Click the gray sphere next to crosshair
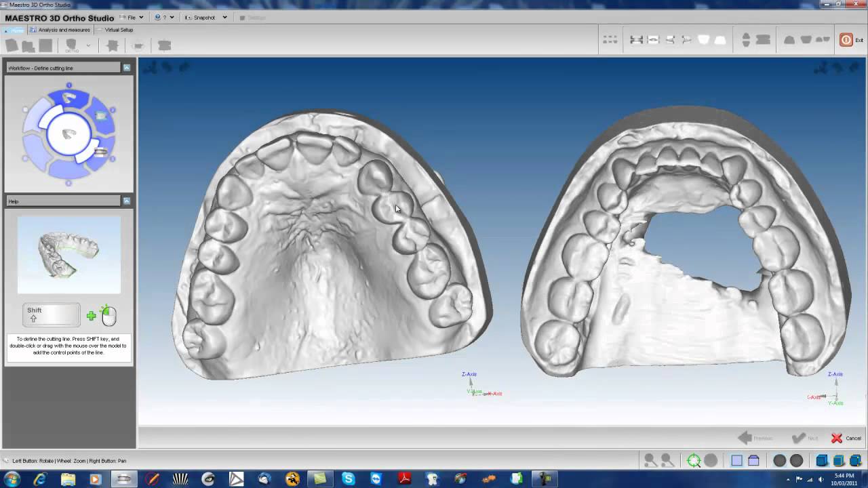 pos(711,461)
